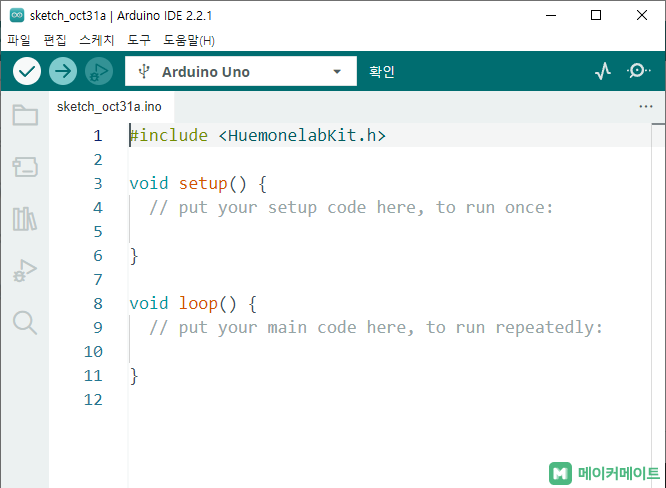The height and width of the screenshot is (488, 666).
Task: Click the Verify checkmark button
Action: tap(27, 72)
